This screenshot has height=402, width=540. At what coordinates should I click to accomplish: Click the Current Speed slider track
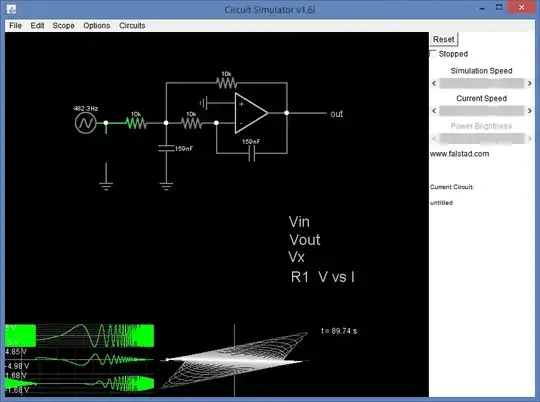[482, 111]
